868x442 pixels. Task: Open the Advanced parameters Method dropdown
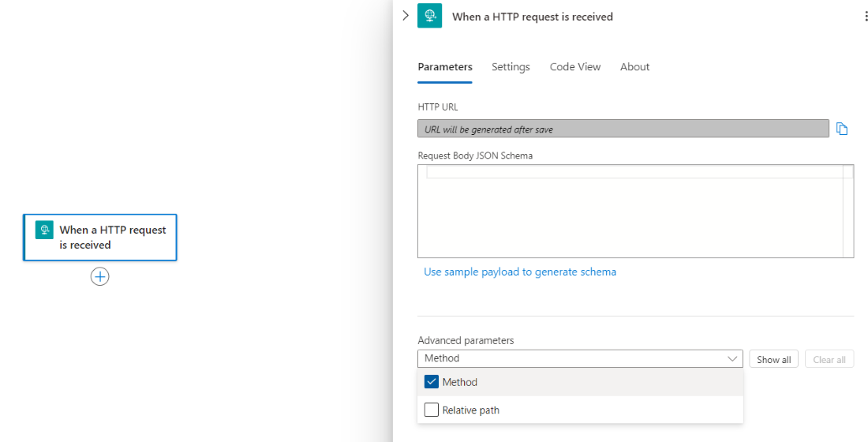click(580, 359)
